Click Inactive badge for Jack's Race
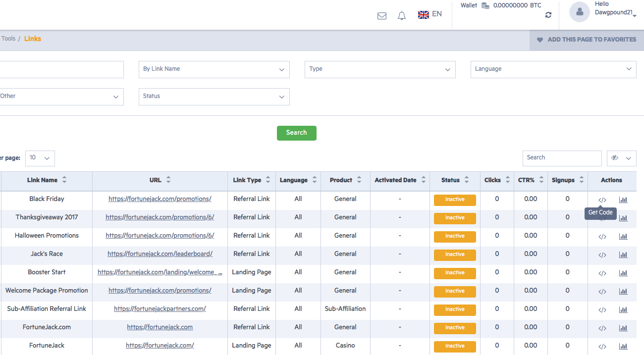The image size is (644, 355). pyautogui.click(x=455, y=255)
